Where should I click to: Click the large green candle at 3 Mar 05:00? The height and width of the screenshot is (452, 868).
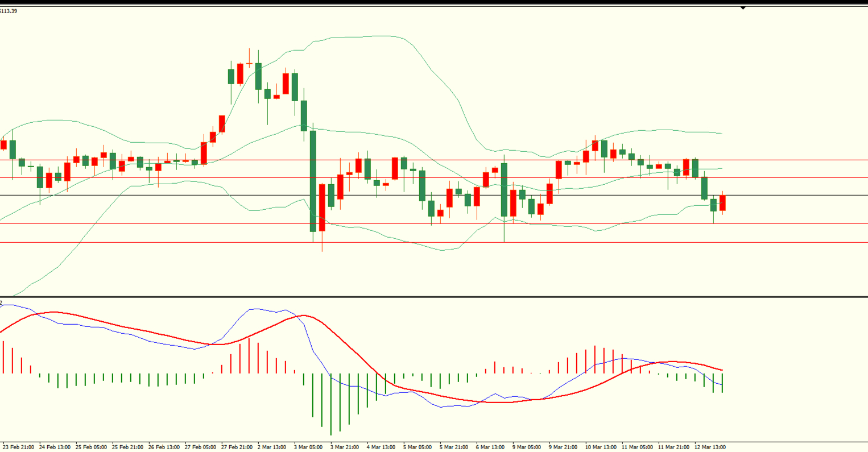pos(313,182)
